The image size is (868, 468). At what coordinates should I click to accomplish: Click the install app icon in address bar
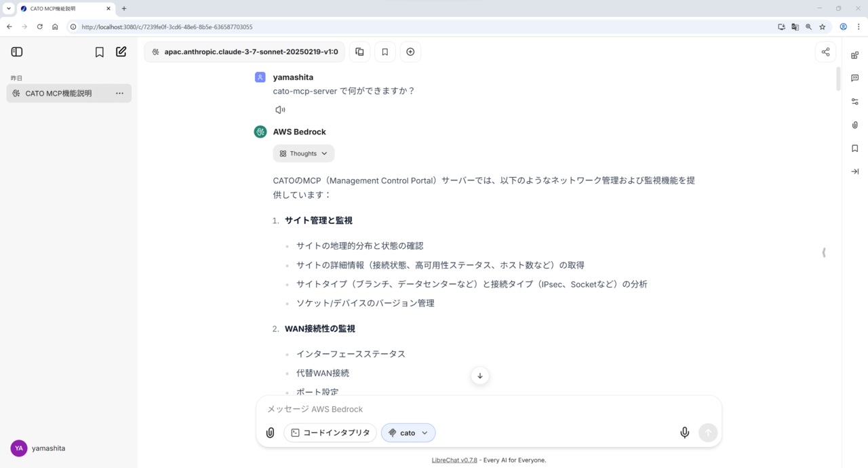click(781, 27)
